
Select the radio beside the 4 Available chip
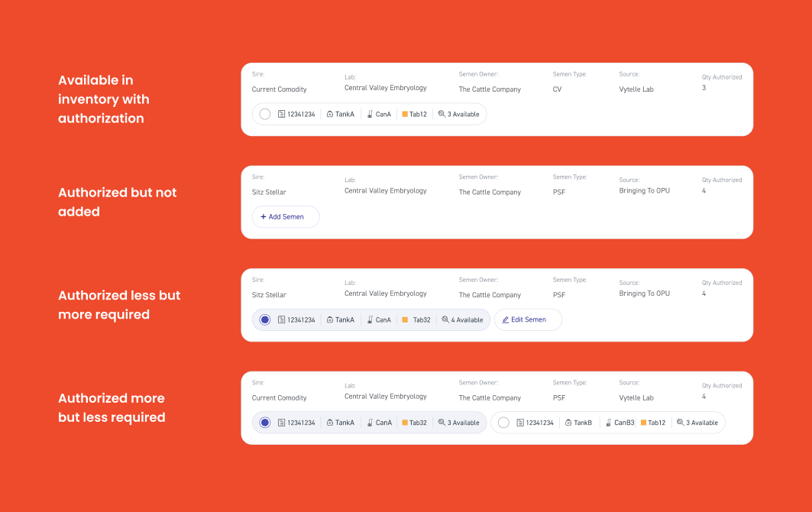265,319
